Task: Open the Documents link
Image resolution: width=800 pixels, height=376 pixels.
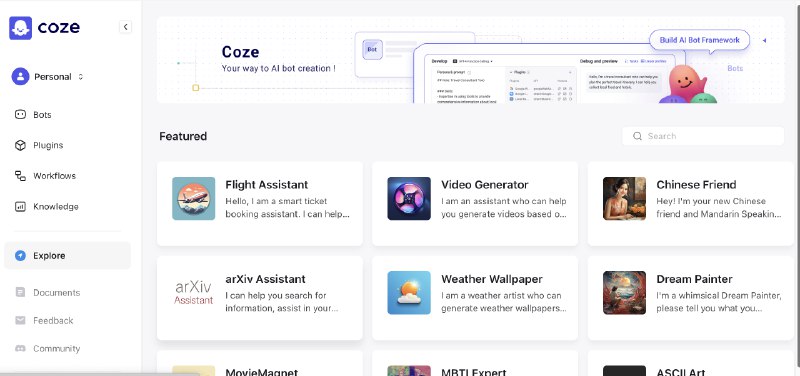Action: click(57, 293)
